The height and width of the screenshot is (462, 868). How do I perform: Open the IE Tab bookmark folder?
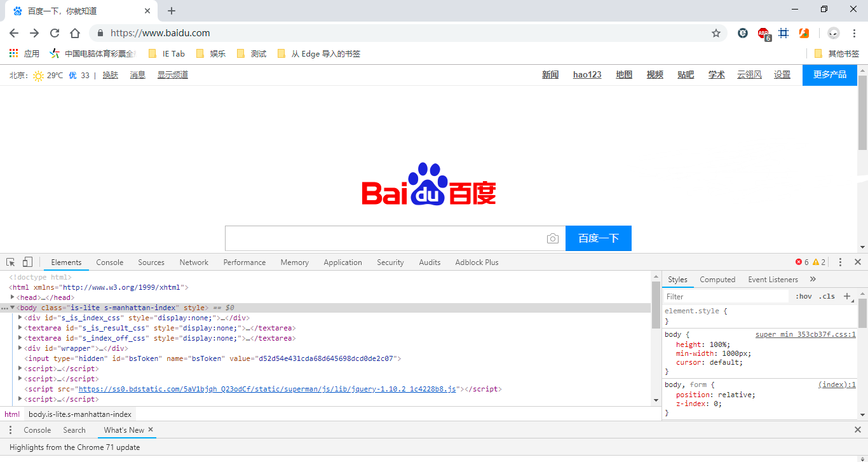[x=166, y=54]
